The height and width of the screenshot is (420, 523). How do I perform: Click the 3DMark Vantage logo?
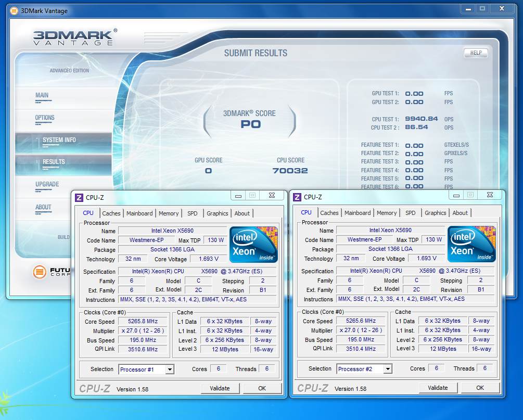coord(75,37)
